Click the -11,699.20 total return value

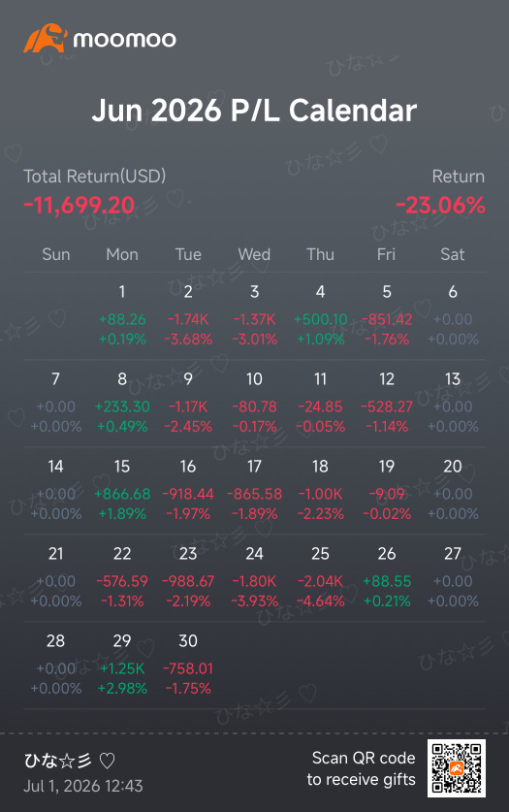coord(80,206)
